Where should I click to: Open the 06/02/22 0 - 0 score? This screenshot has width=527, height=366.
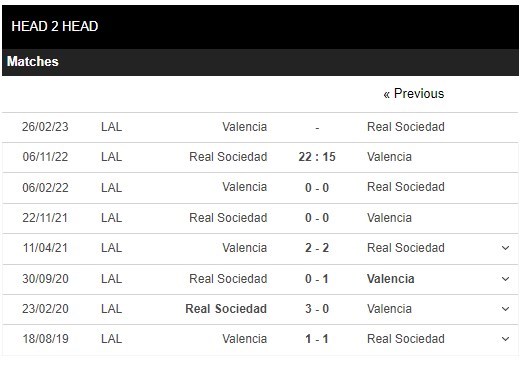317,188
